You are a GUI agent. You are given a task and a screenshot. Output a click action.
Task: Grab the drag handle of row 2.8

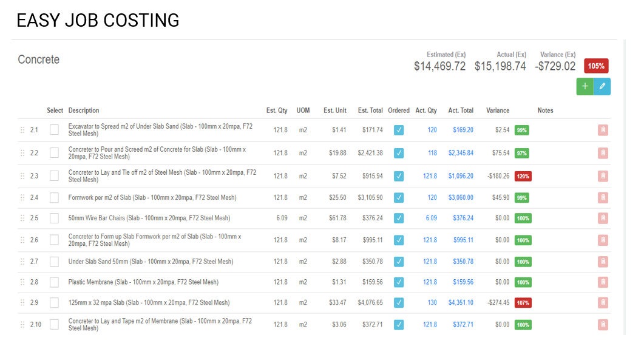(22, 282)
